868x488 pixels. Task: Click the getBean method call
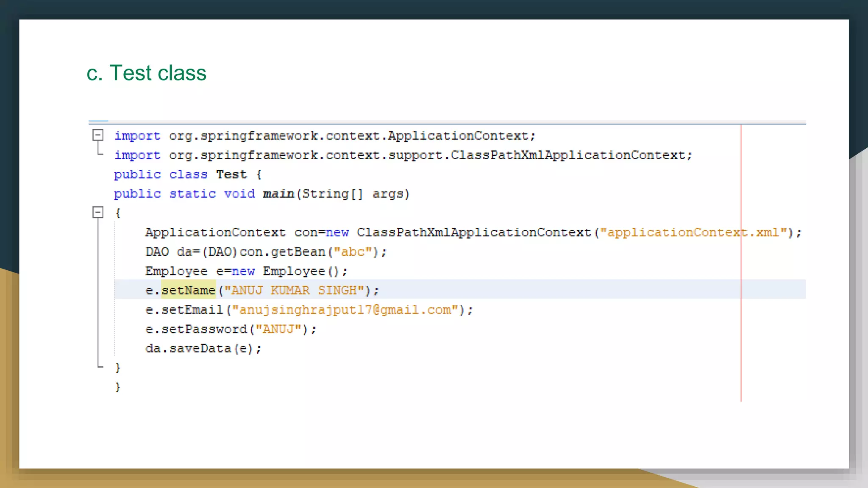coord(298,252)
